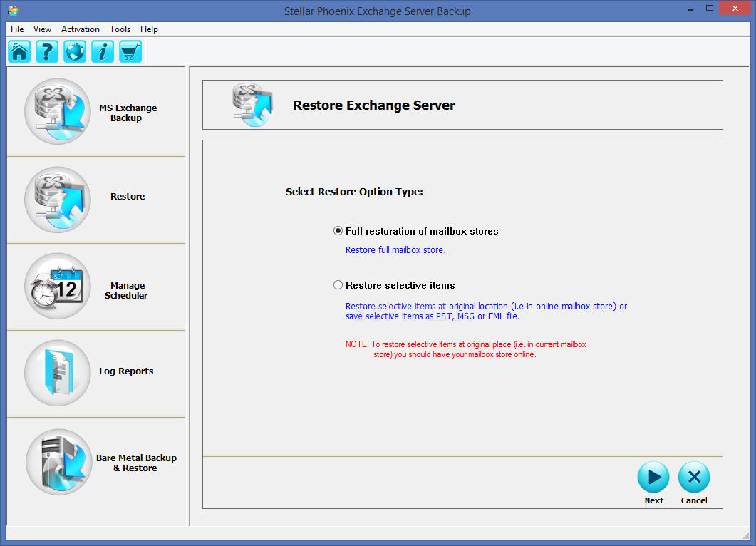This screenshot has width=756, height=546.
Task: Open the File menu
Action: tap(17, 29)
